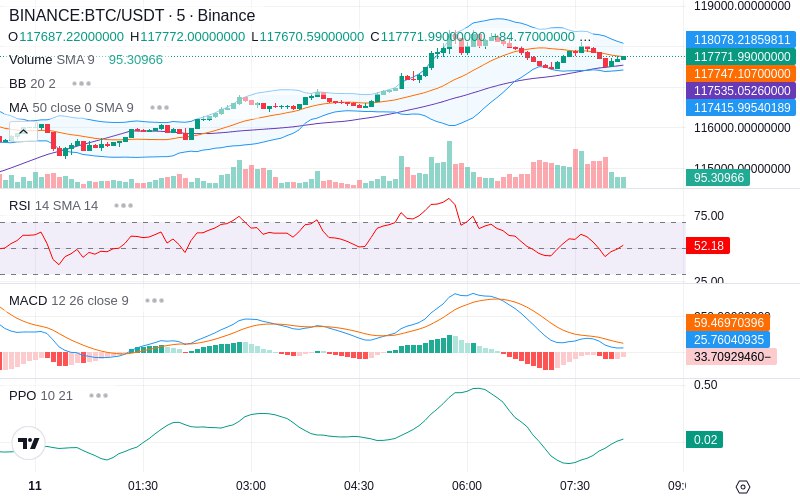Click the RSI value label 52.18
Image resolution: width=800 pixels, height=500 pixels.
pyautogui.click(x=708, y=245)
